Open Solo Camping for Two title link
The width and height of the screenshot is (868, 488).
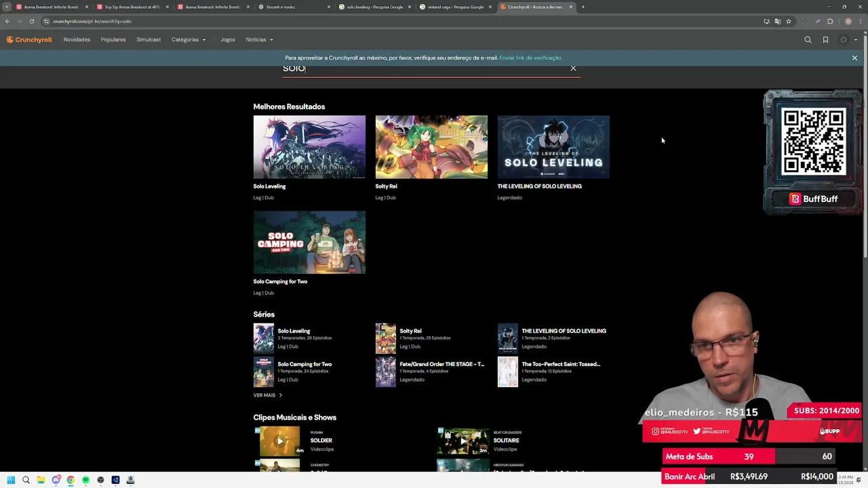pos(280,282)
